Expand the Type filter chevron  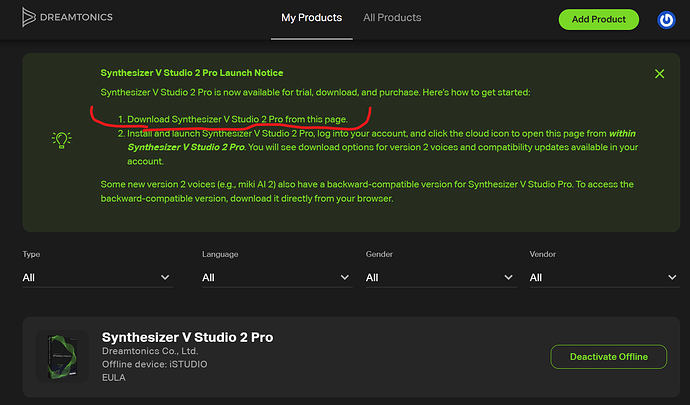pos(165,277)
